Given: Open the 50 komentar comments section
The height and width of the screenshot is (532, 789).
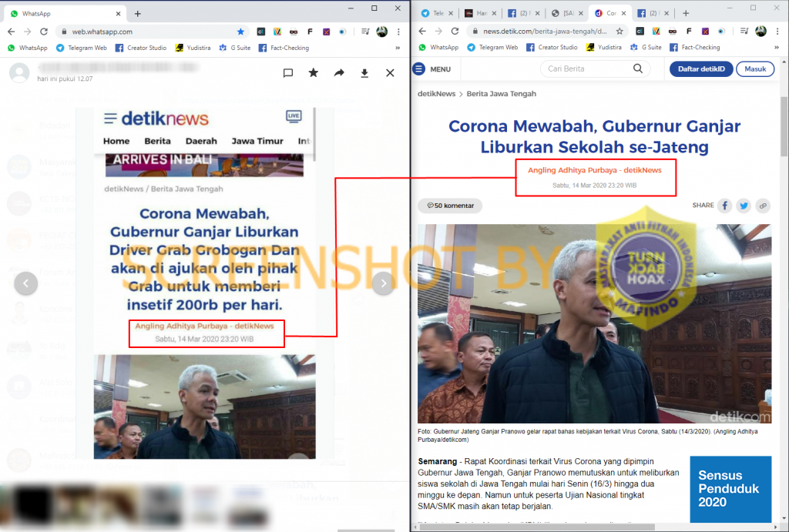Looking at the screenshot, I should tap(450, 206).
